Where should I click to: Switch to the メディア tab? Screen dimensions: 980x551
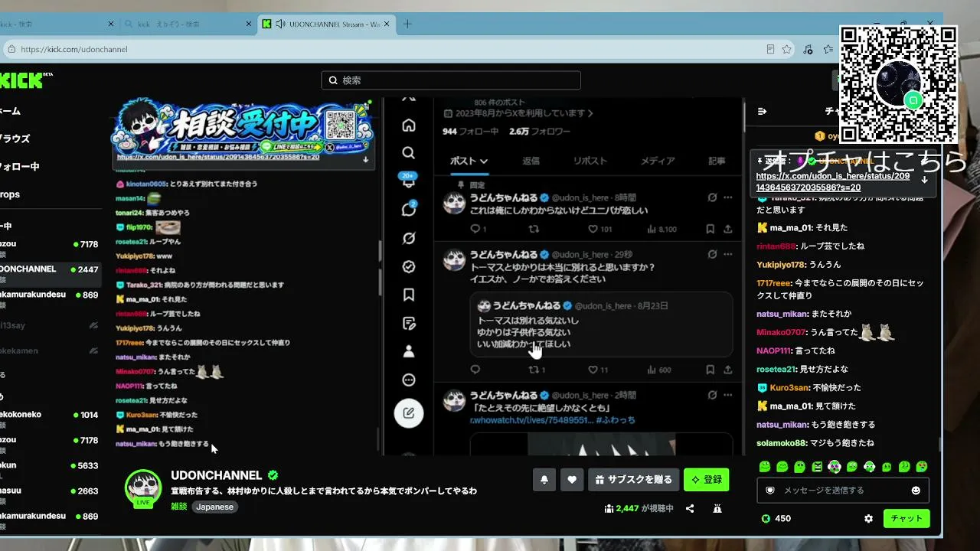(658, 161)
